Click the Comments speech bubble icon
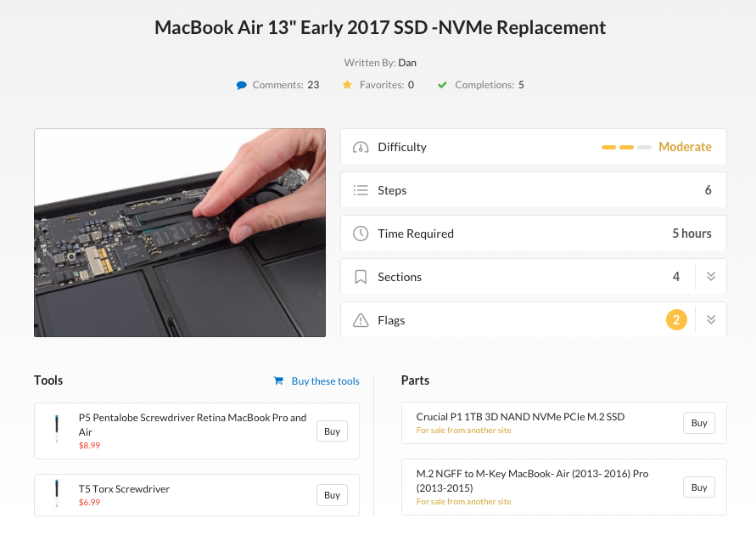 [242, 86]
